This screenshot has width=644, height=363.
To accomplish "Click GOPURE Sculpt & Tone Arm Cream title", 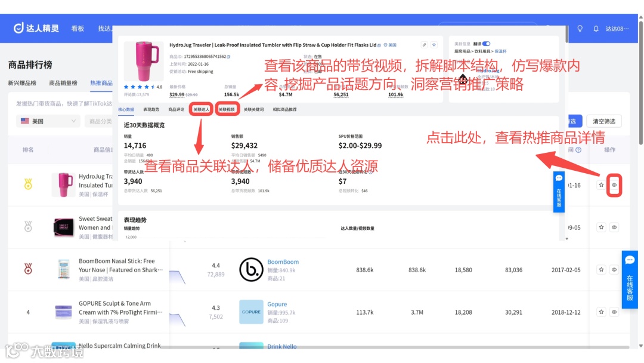I will click(120, 308).
